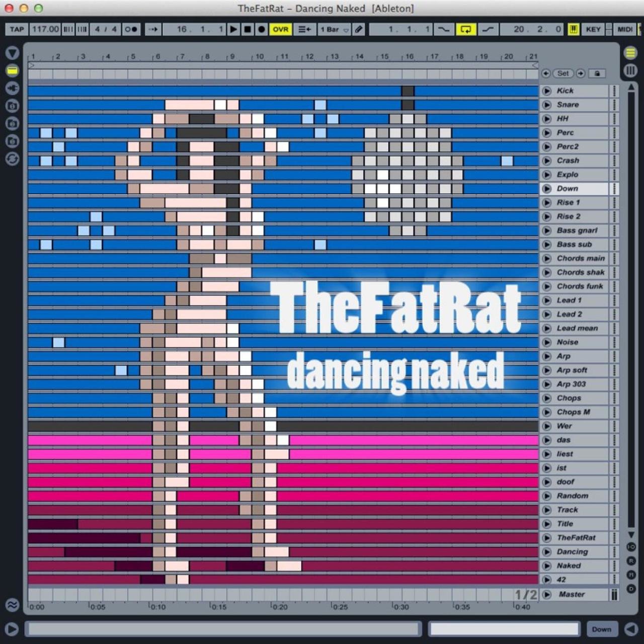Click the 117.00 tempo field
Screen dimensions: 644x644
click(45, 29)
